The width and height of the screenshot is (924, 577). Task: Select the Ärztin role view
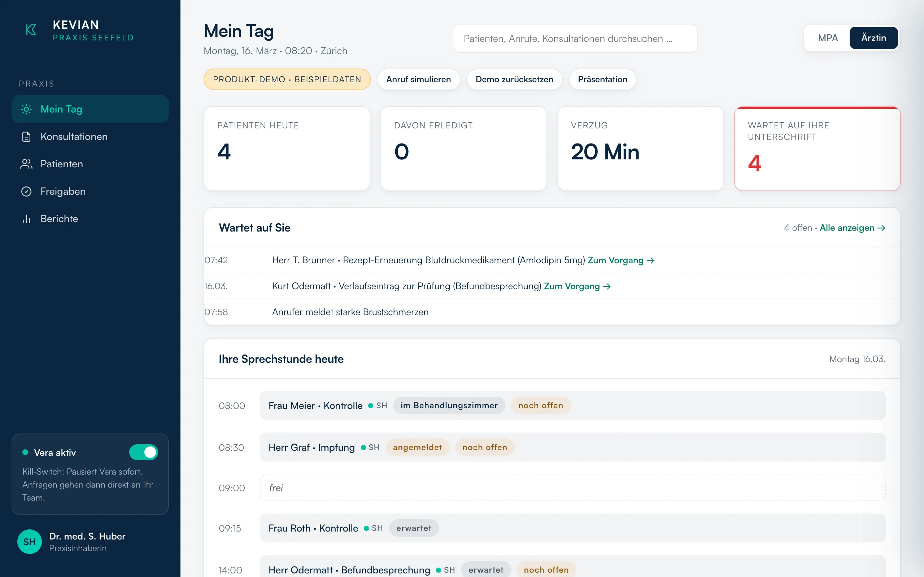pos(873,38)
